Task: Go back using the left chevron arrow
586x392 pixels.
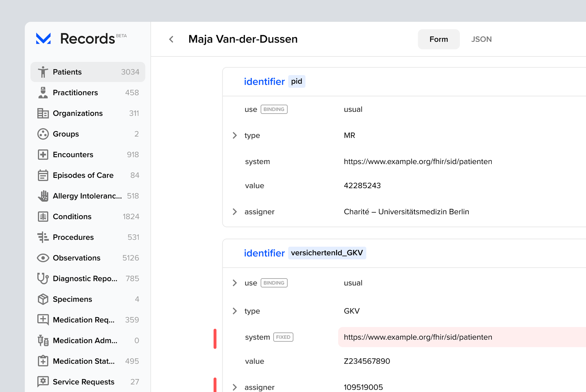Action: point(171,39)
